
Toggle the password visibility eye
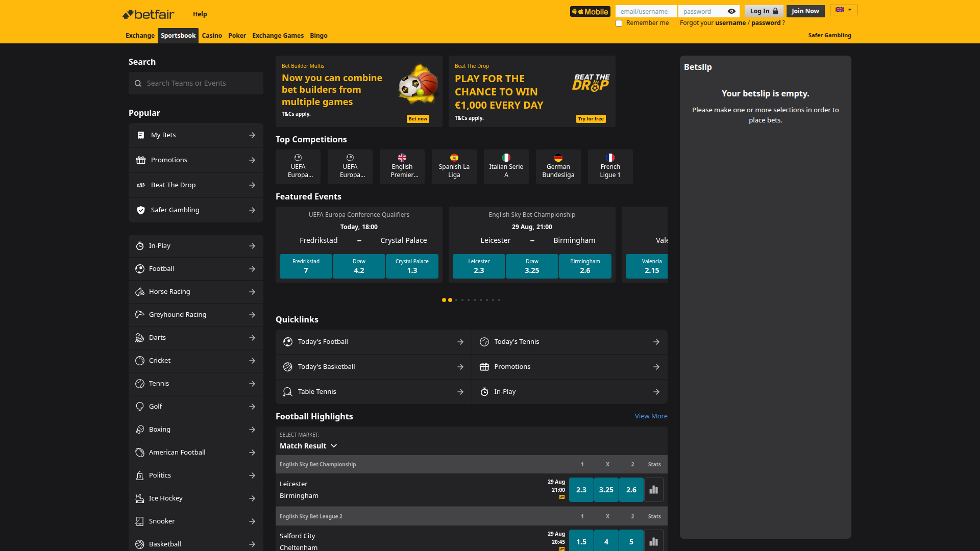(x=732, y=11)
